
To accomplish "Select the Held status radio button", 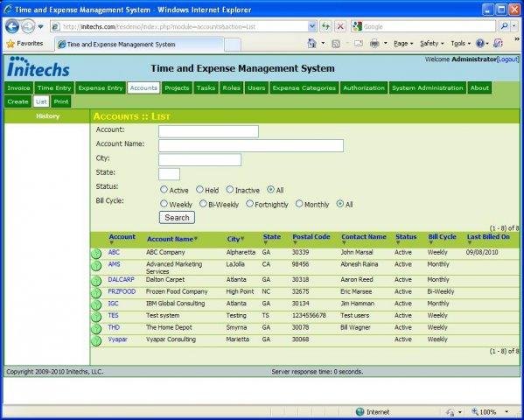I will point(199,190).
